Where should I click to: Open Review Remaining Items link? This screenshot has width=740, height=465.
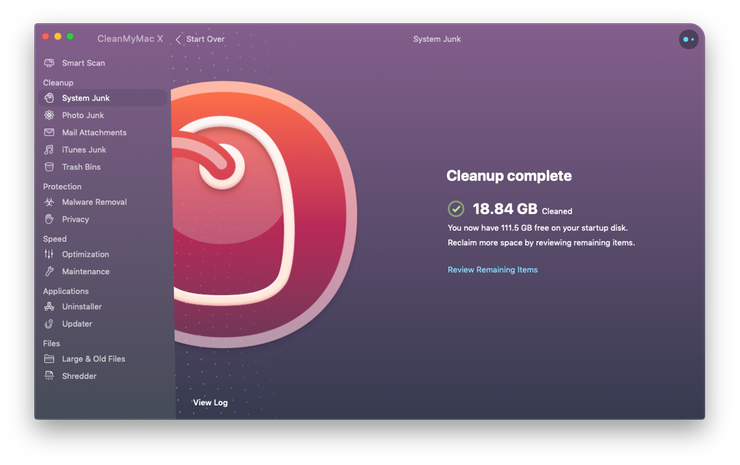[x=492, y=270]
